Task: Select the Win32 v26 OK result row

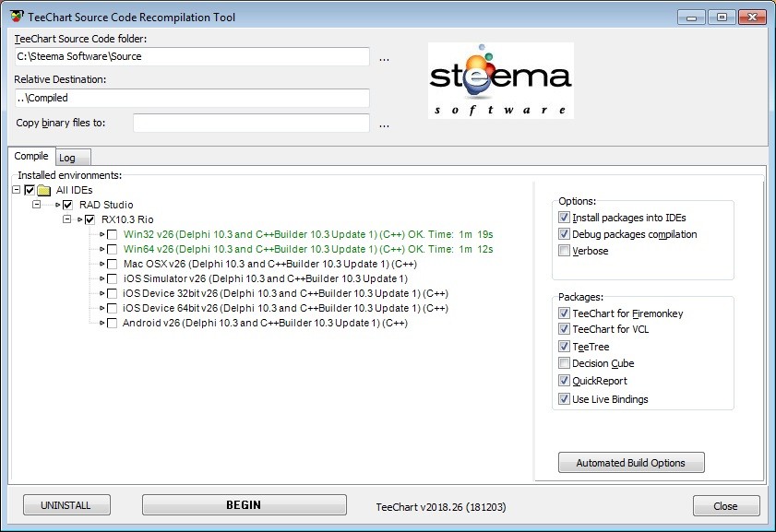Action: (x=308, y=234)
